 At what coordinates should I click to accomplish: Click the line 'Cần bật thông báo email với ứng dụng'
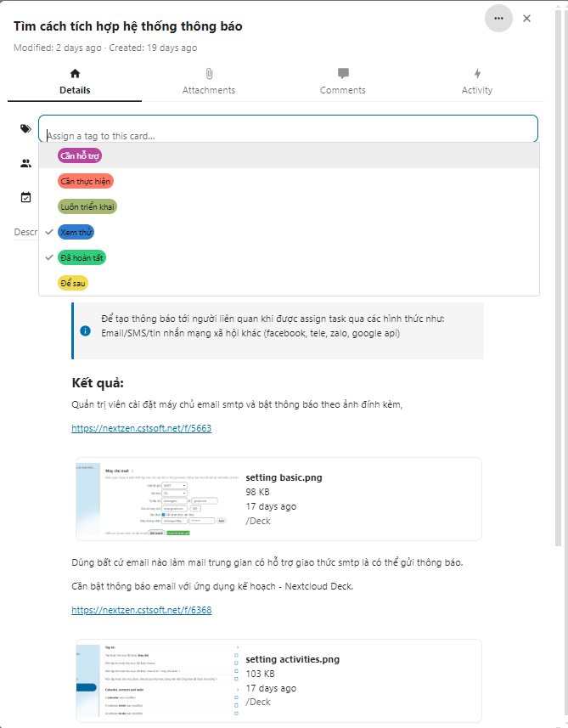click(212, 586)
